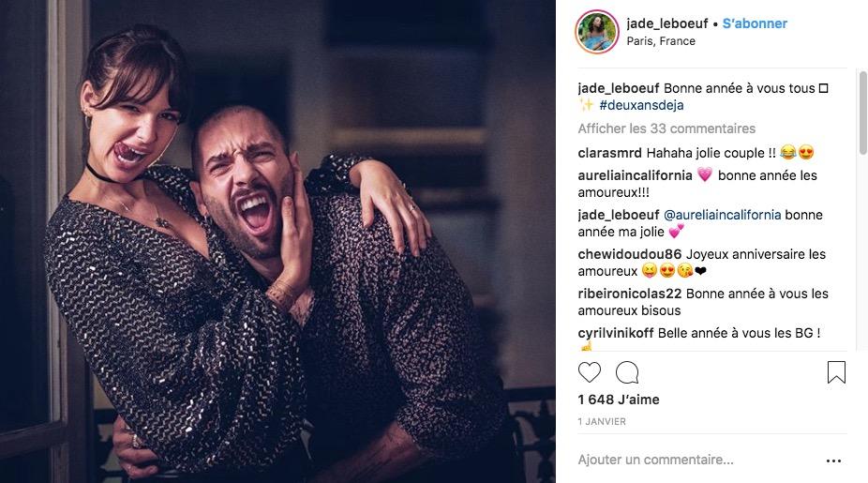Save post with the bookmark icon
The width and height of the screenshot is (868, 483).
(836, 372)
